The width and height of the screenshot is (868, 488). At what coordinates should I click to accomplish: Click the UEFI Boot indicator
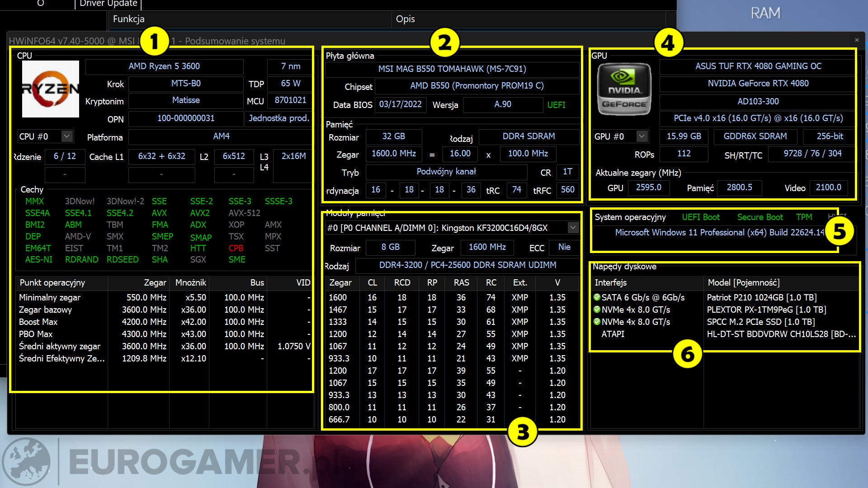coord(701,217)
